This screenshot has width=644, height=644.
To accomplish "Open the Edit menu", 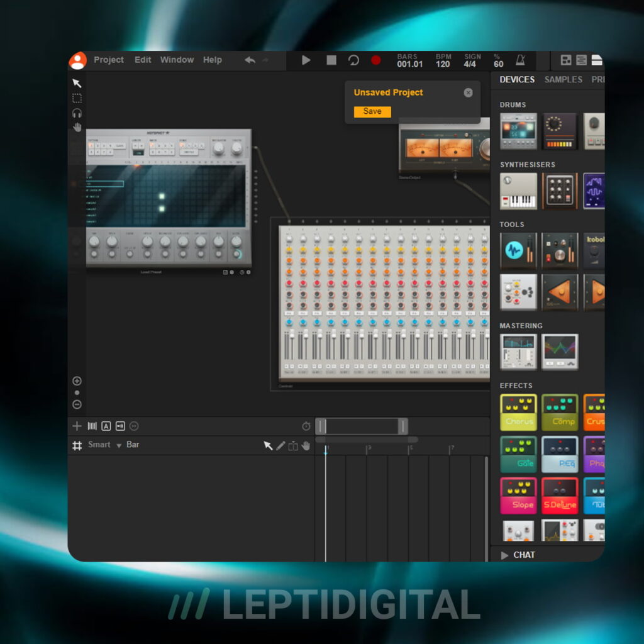I will [143, 60].
